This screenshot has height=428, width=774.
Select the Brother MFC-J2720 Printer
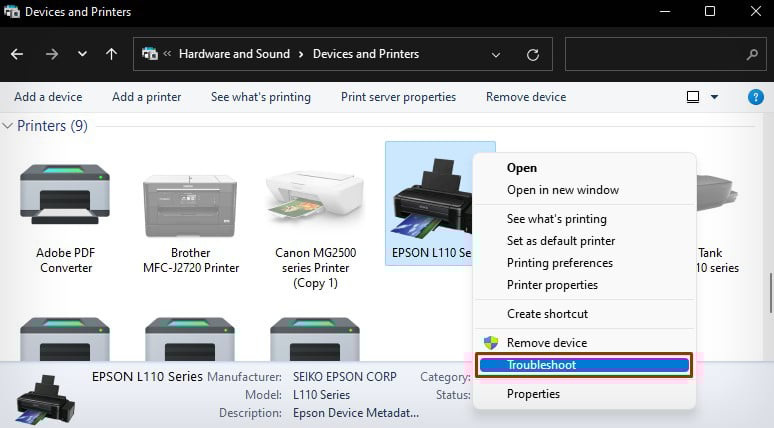191,223
